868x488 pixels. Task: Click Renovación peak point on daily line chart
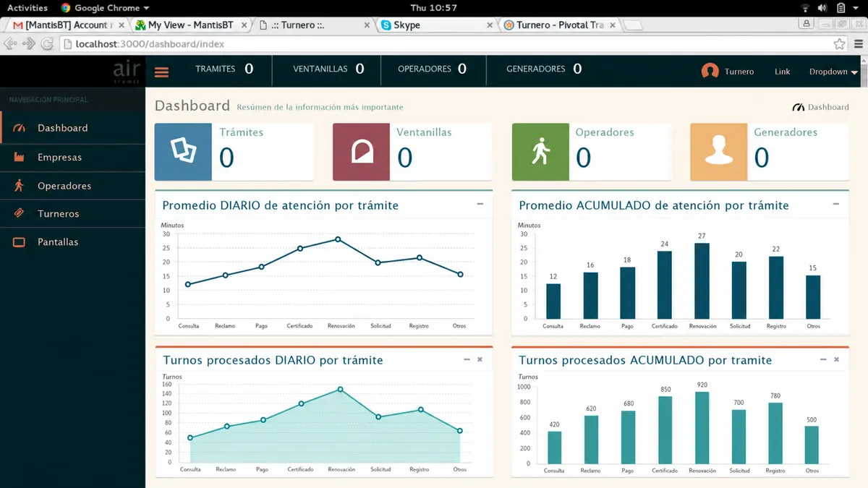(338, 239)
